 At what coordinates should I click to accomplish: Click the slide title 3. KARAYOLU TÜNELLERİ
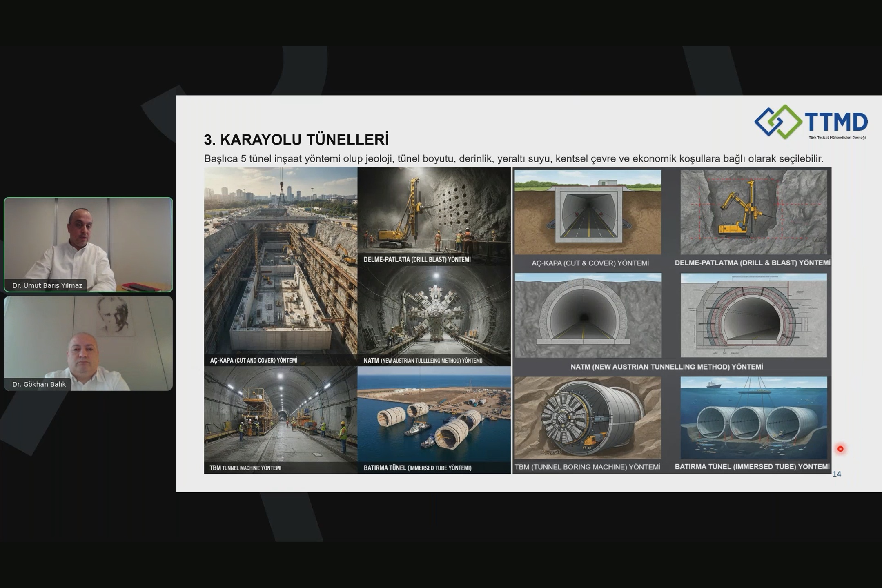[296, 140]
